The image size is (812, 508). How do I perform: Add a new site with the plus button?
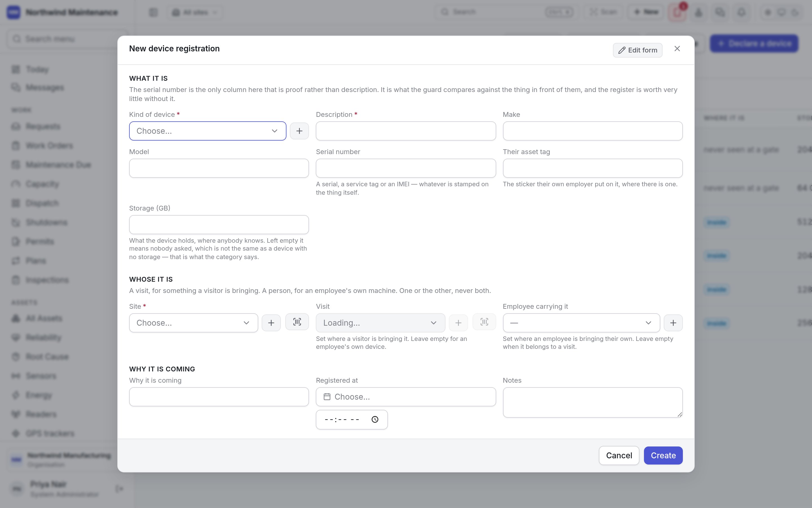coord(271,323)
